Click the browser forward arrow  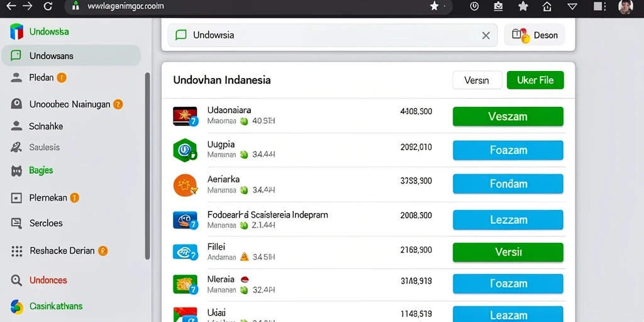27,6
